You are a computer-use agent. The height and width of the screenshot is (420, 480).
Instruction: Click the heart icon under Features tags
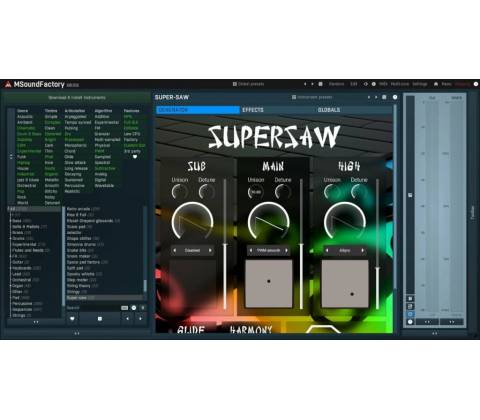[135, 157]
